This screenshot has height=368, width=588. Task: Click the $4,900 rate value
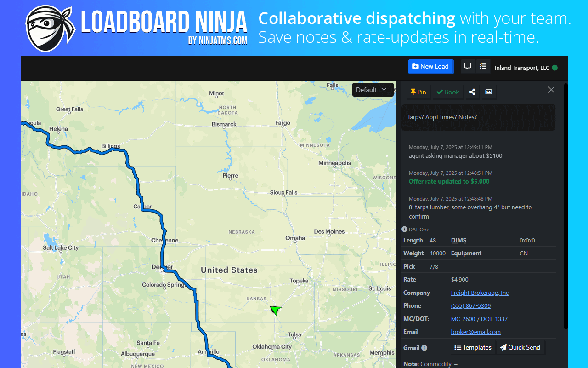[x=460, y=280]
